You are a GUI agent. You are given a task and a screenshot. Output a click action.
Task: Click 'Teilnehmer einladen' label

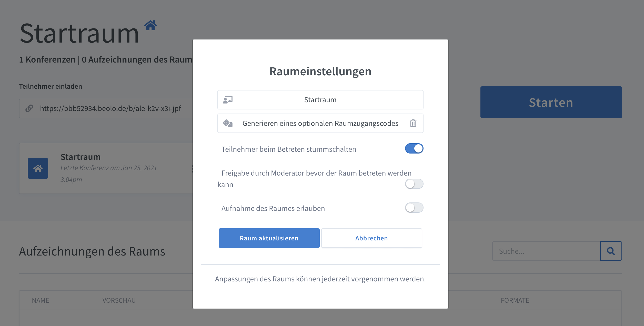(x=51, y=86)
